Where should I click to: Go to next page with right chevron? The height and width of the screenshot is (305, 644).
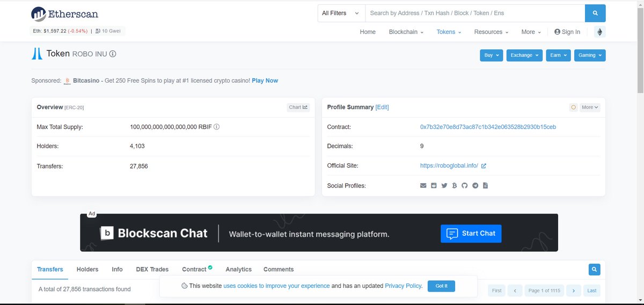[x=574, y=291]
